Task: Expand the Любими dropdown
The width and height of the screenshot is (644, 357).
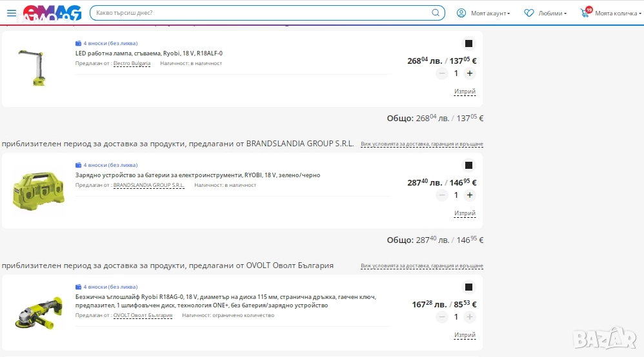Action: coord(546,13)
